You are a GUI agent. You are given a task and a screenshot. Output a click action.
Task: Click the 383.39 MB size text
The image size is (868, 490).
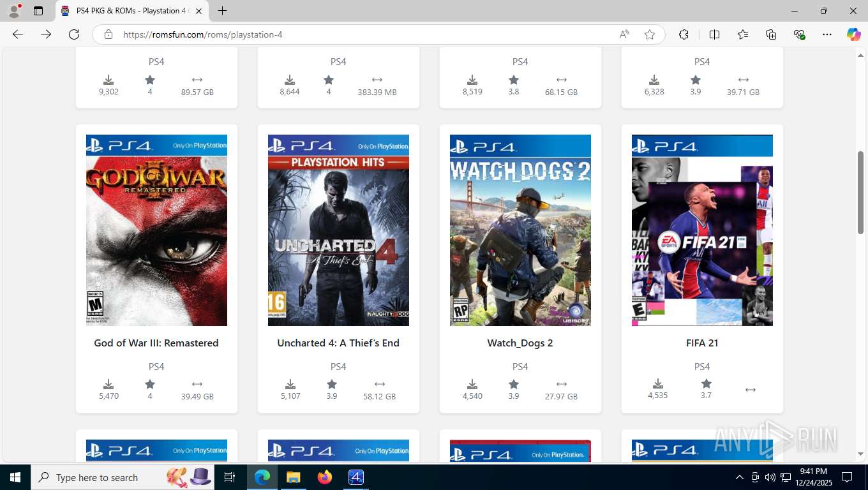pos(377,92)
